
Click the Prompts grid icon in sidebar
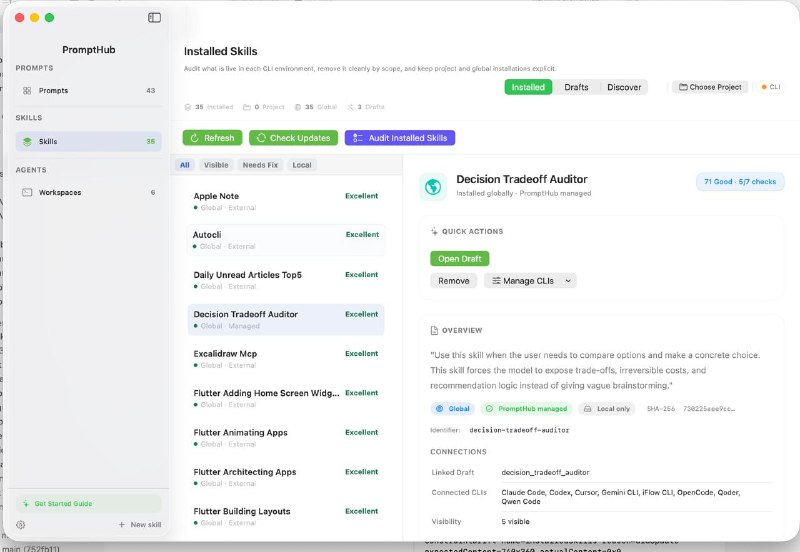[27, 90]
